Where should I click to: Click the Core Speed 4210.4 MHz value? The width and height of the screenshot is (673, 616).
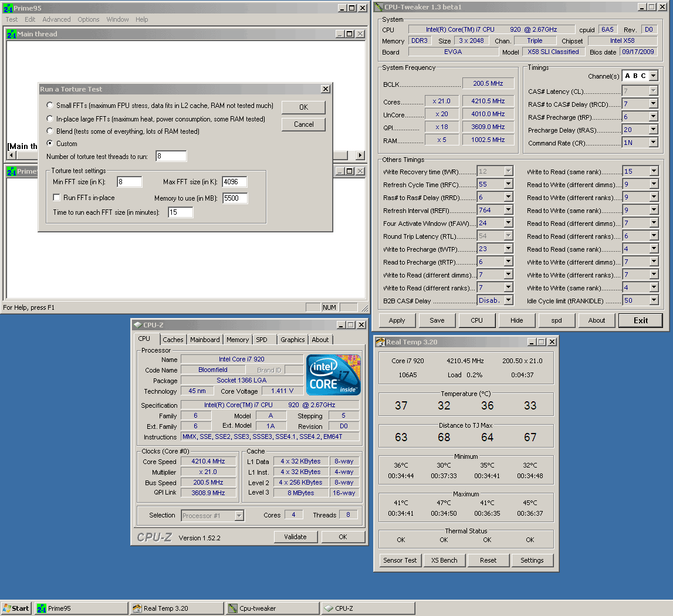(x=208, y=461)
